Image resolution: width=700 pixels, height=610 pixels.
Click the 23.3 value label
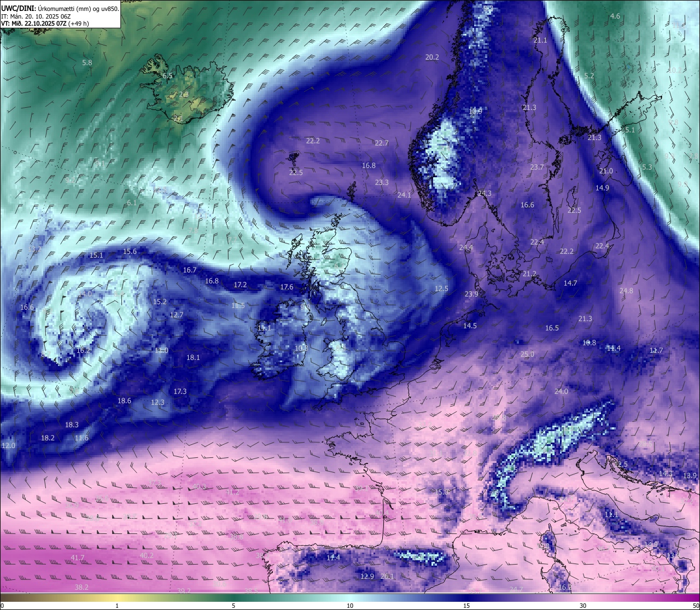coord(382,183)
